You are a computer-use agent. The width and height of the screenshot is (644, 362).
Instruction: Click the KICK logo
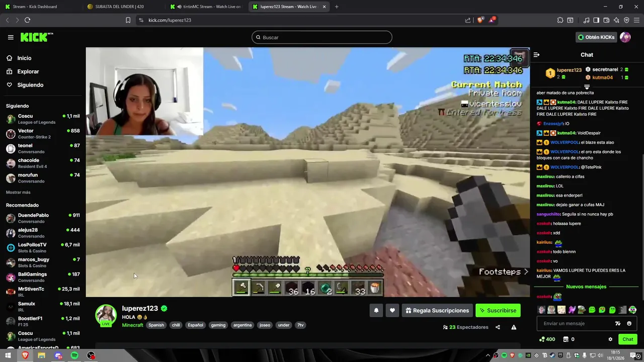[x=36, y=37]
